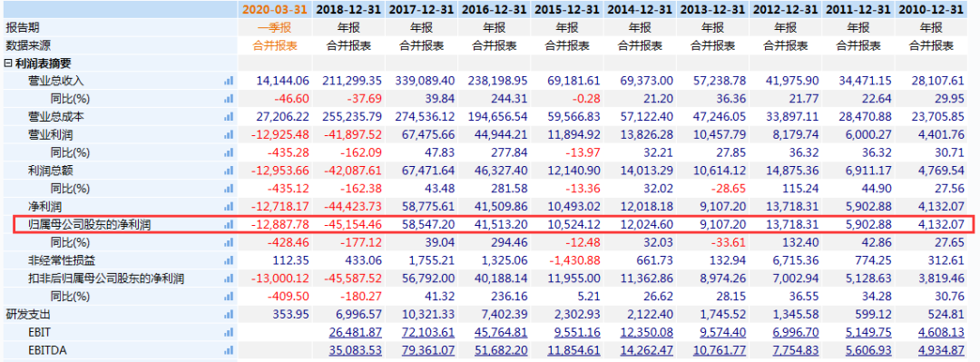Open chart icon for 利润总额 row
This screenshot has width=980, height=362.
228,171
